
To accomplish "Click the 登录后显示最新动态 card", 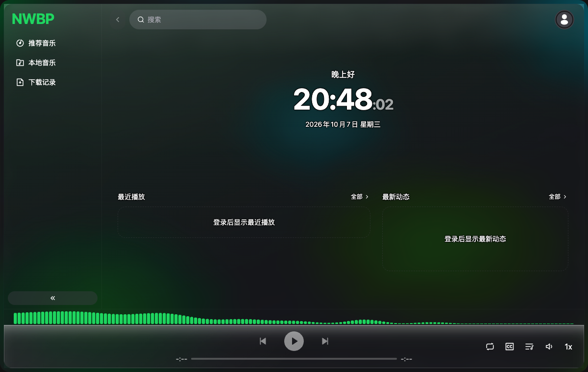I will coord(475,239).
